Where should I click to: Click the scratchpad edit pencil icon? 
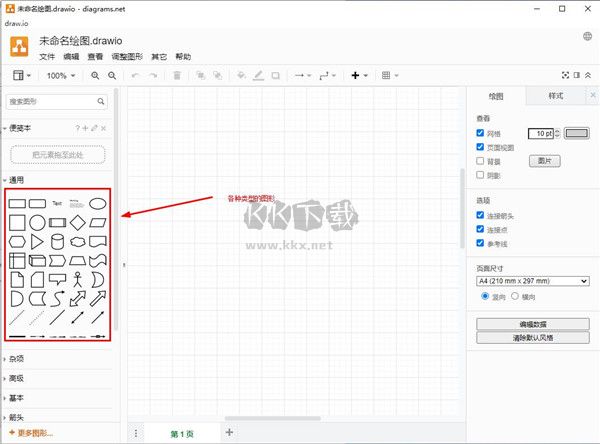(x=94, y=128)
